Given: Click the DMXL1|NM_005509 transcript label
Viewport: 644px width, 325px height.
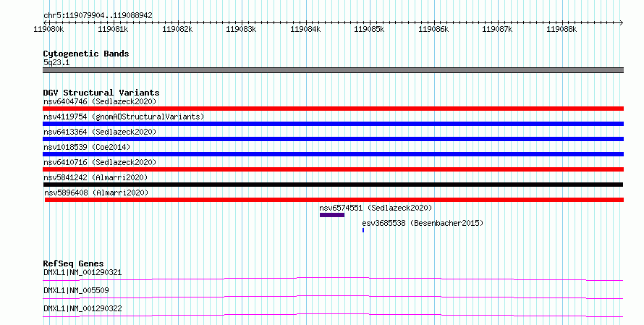Looking at the screenshot, I should [x=76, y=290].
